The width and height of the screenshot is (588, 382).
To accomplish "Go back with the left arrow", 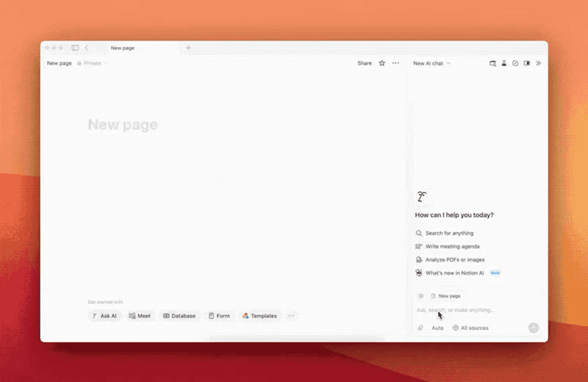I will [87, 48].
